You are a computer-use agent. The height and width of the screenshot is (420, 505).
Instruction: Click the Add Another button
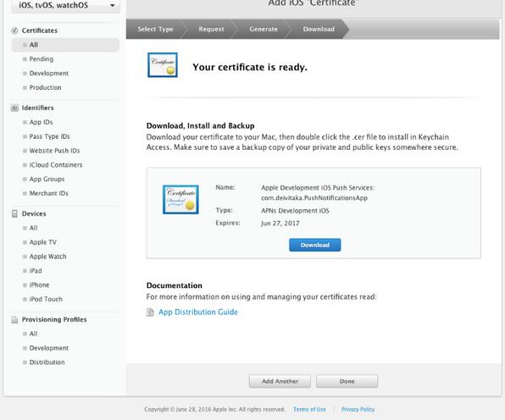(x=280, y=381)
